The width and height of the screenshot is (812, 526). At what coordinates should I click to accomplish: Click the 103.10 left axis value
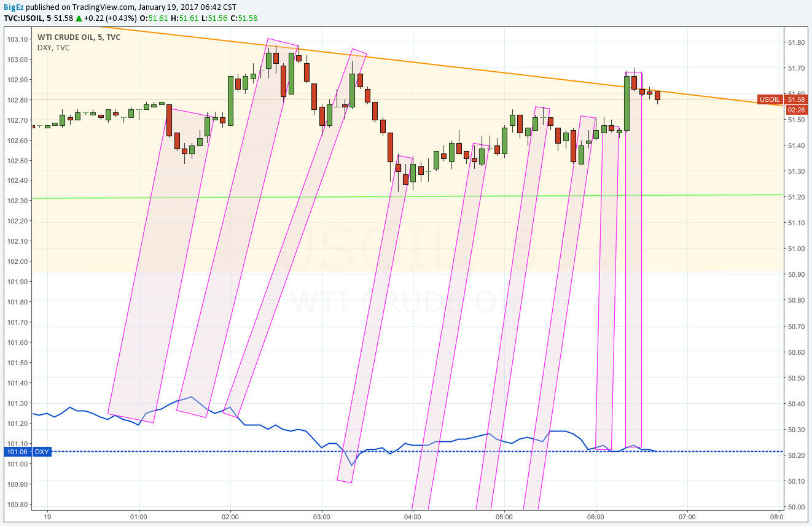(x=18, y=39)
